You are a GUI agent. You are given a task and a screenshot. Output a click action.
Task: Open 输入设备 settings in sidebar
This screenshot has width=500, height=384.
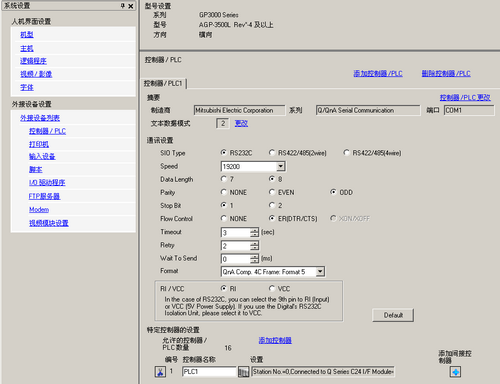pyautogui.click(x=42, y=156)
